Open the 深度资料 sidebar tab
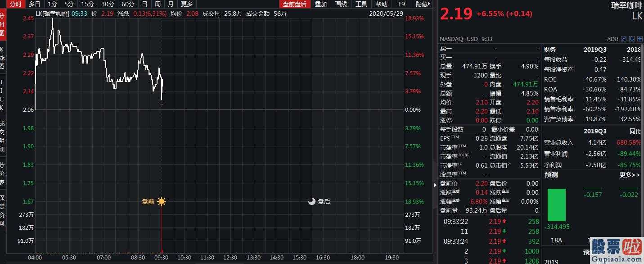The image size is (644, 264). pyautogui.click(x=3, y=210)
